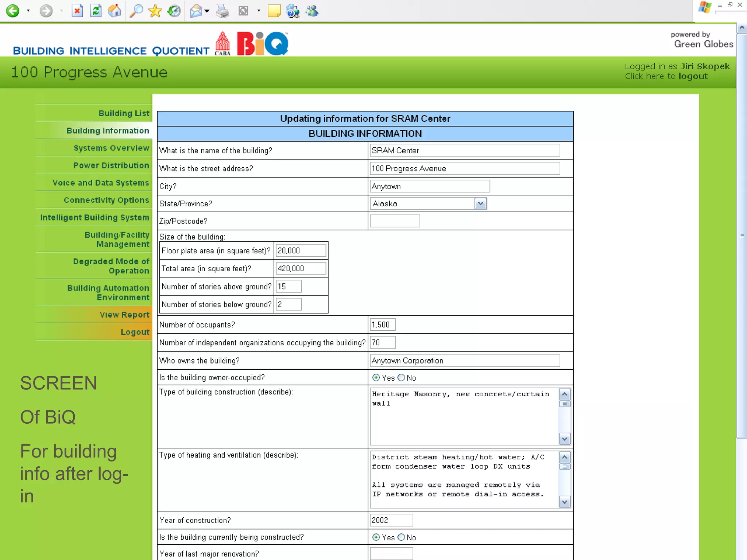This screenshot has height=560, width=747.
Task: Click the BiQ logo
Action: pyautogui.click(x=262, y=43)
